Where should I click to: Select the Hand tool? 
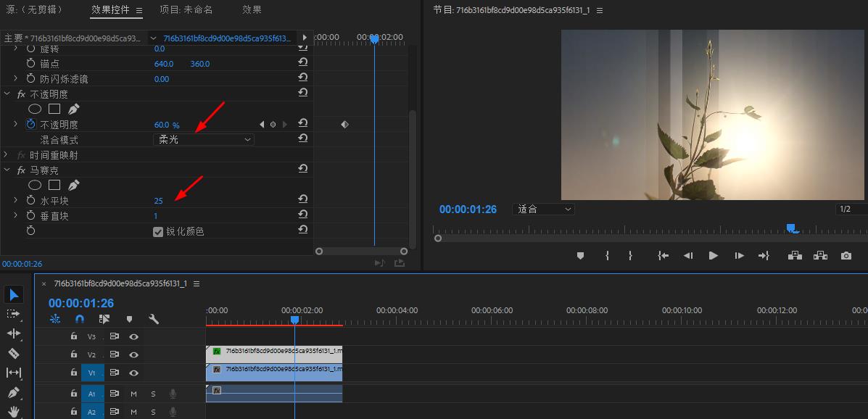(x=14, y=411)
